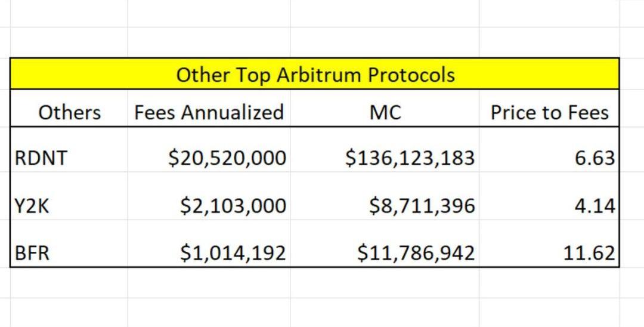Select the empty cell directly below 11.62

(549, 283)
